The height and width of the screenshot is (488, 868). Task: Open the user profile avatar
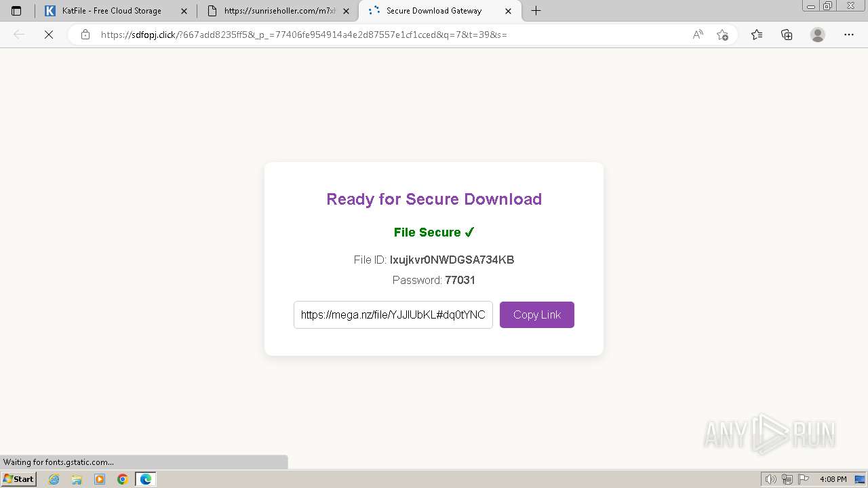coord(818,35)
